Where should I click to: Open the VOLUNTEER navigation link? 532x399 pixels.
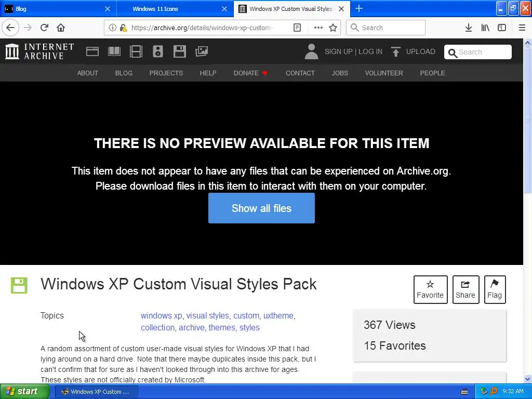pyautogui.click(x=384, y=73)
